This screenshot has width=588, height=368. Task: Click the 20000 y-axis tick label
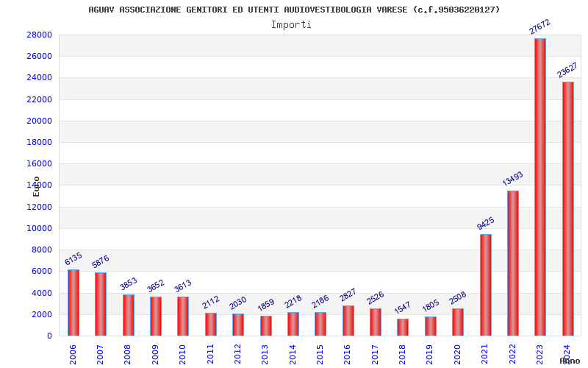(x=39, y=121)
